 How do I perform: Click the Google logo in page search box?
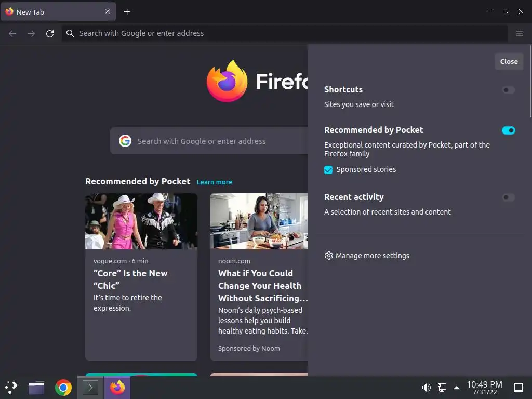coord(125,141)
